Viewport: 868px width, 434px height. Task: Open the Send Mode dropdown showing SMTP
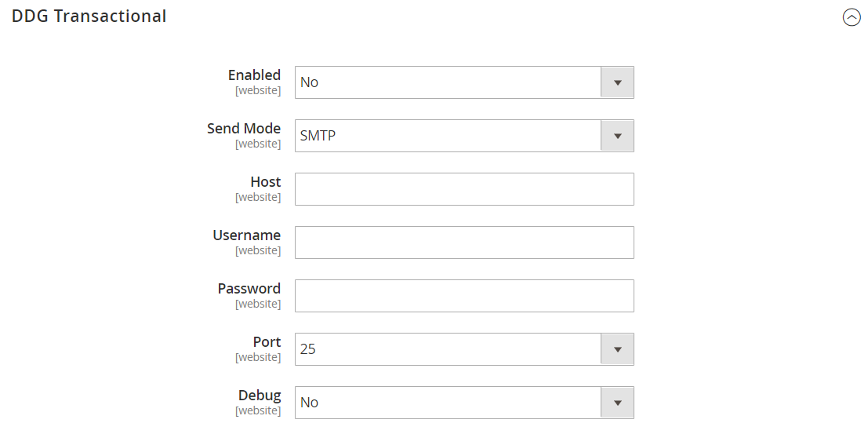[464, 136]
